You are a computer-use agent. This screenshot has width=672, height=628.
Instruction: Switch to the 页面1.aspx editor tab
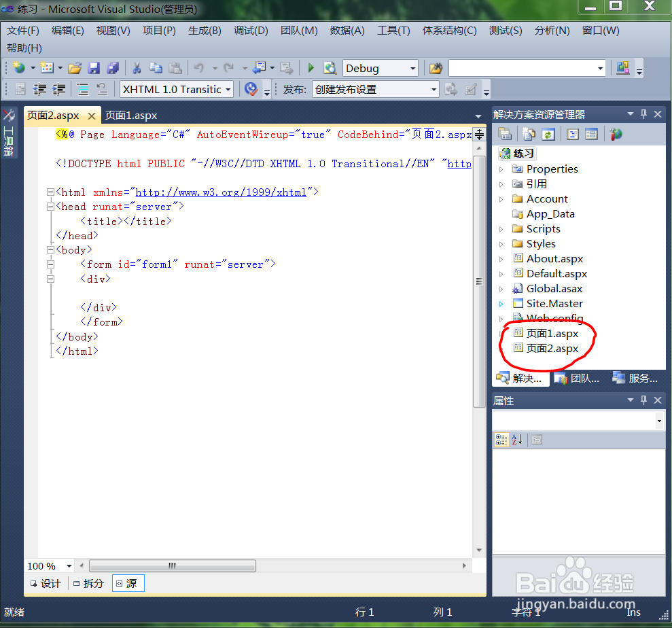point(131,116)
